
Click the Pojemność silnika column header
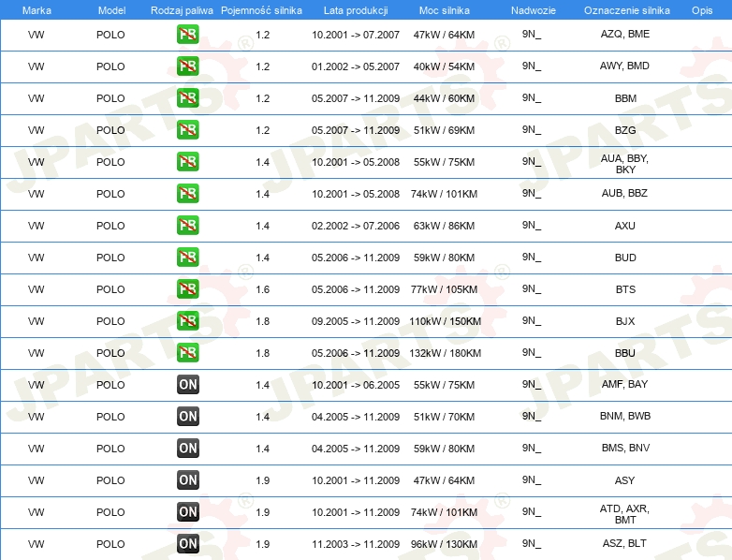[x=261, y=10]
